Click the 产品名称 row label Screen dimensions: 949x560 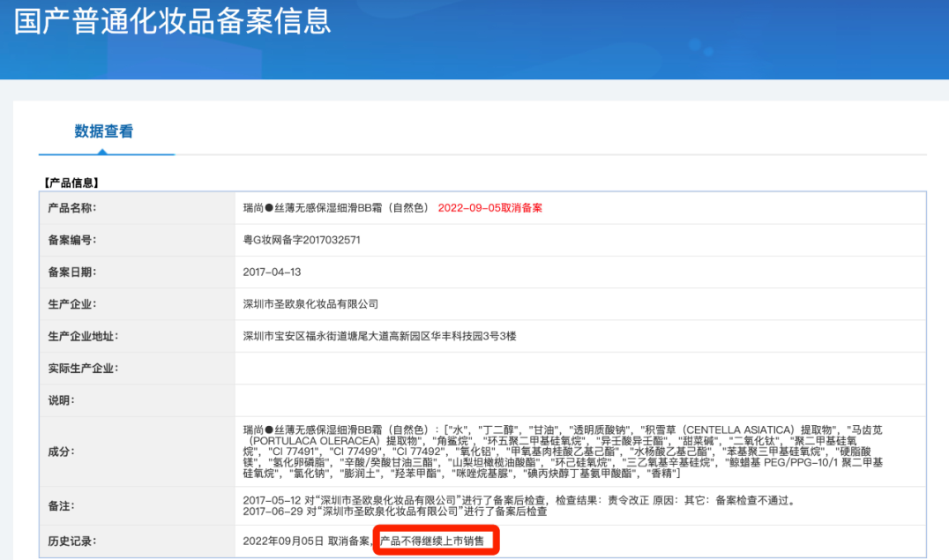tap(71, 208)
